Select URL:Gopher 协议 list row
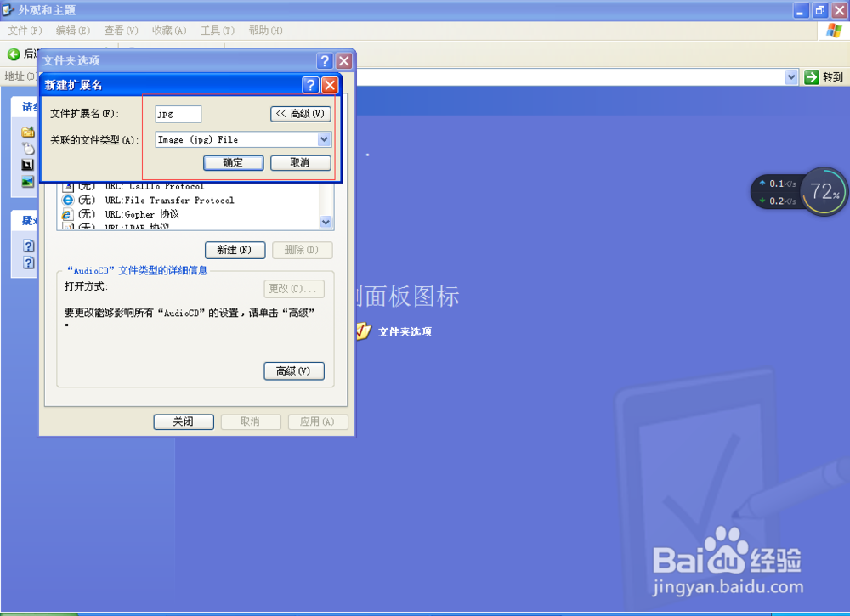 point(188,214)
